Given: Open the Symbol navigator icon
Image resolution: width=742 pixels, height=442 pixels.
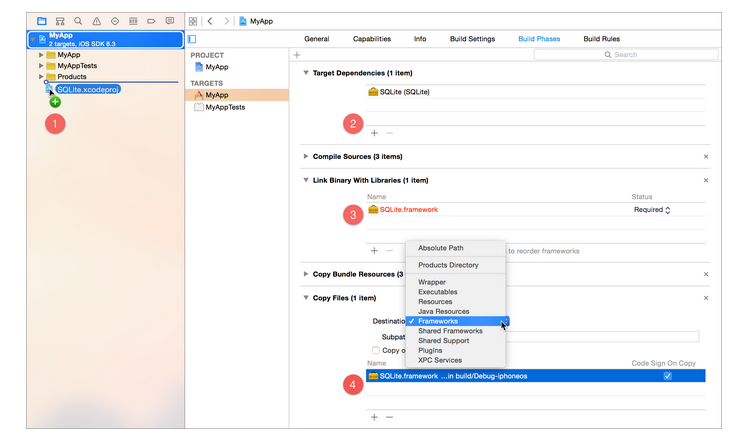Looking at the screenshot, I should tap(60, 21).
